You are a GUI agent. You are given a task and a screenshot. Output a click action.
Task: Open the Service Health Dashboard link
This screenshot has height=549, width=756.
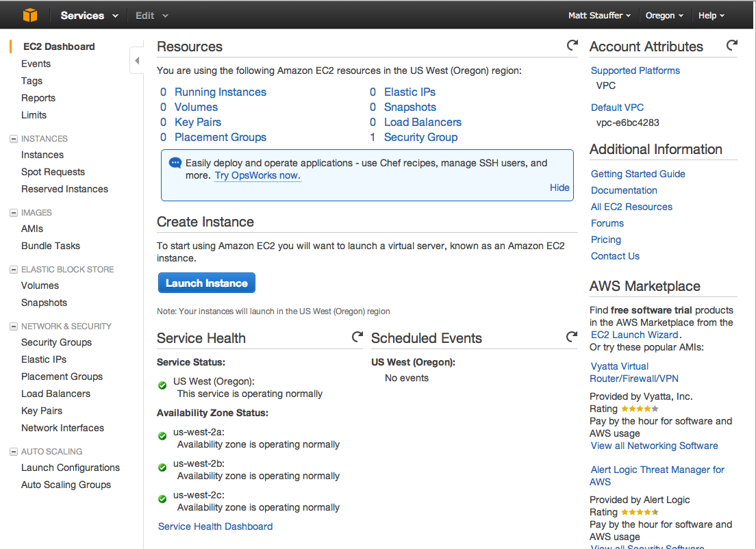coord(216,526)
